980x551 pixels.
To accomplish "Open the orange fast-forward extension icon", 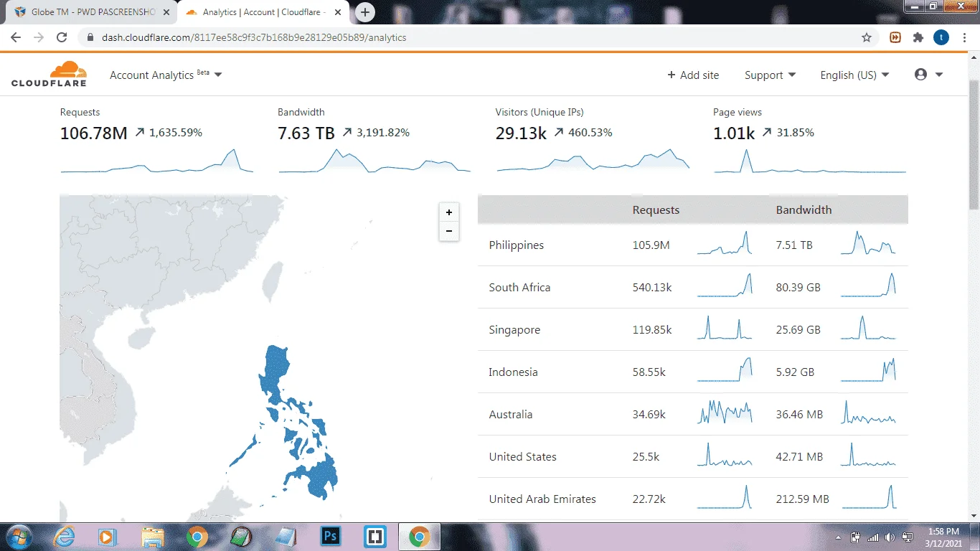I will pos(895,37).
